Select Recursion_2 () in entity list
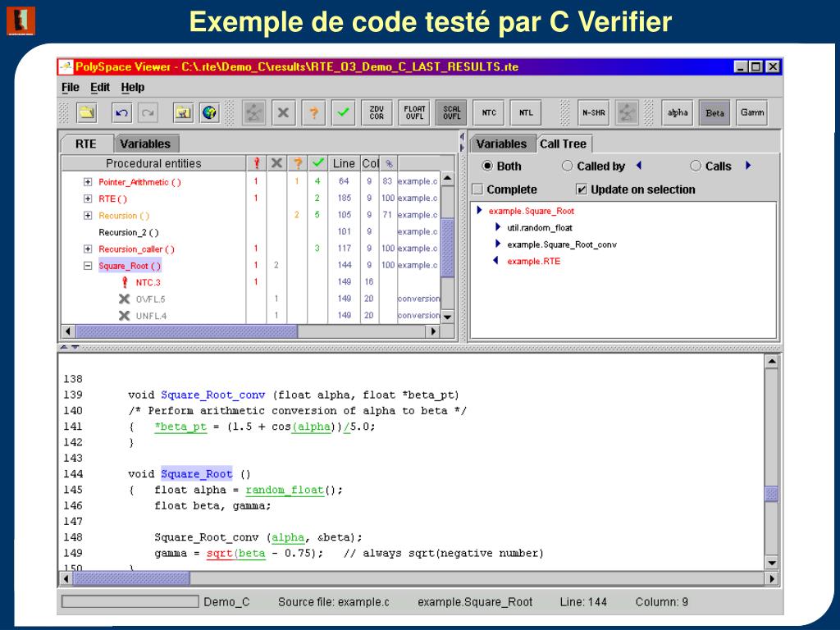840x630 pixels. pos(129,232)
